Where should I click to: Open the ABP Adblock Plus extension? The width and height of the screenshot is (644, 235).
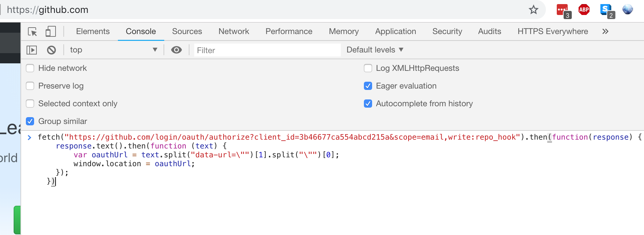(584, 10)
